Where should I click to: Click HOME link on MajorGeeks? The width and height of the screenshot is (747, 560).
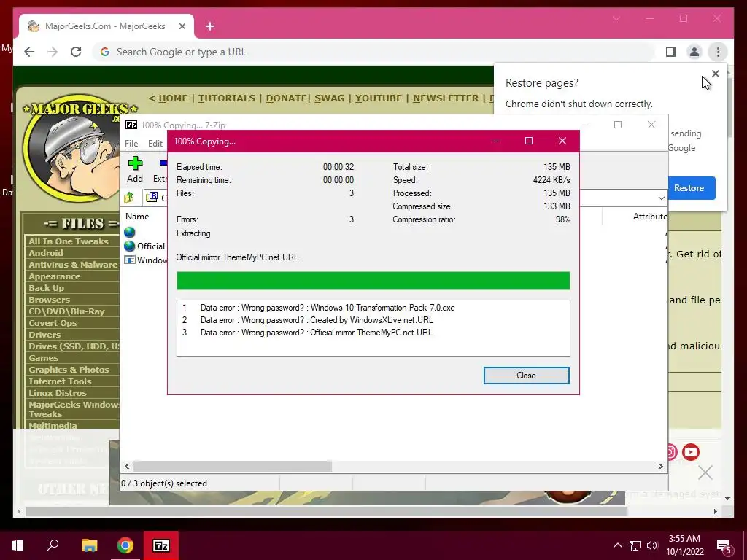173,98
